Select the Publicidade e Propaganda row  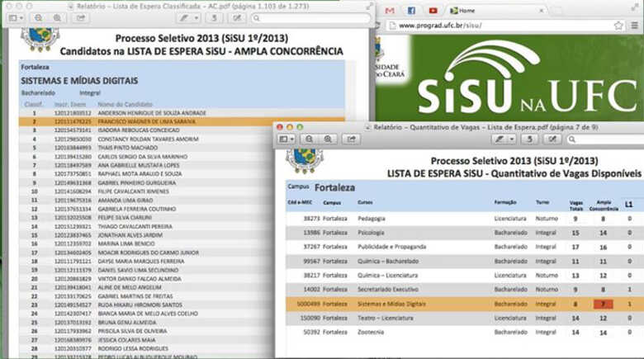point(465,247)
